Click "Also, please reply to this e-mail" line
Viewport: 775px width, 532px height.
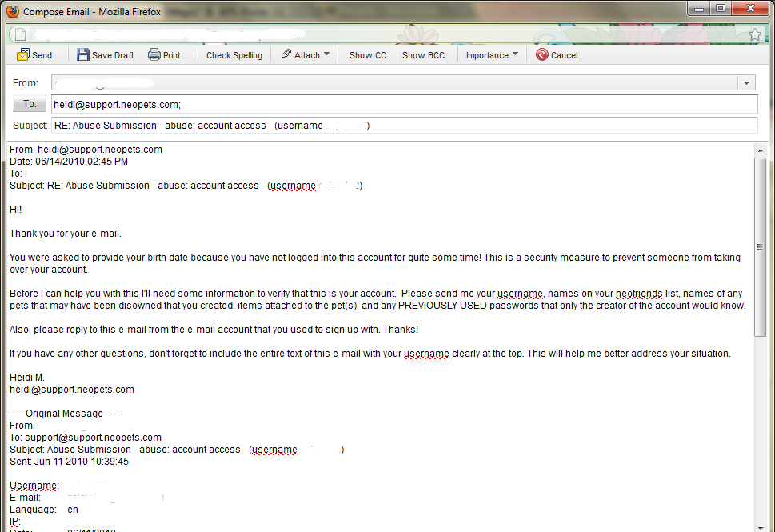coord(214,330)
